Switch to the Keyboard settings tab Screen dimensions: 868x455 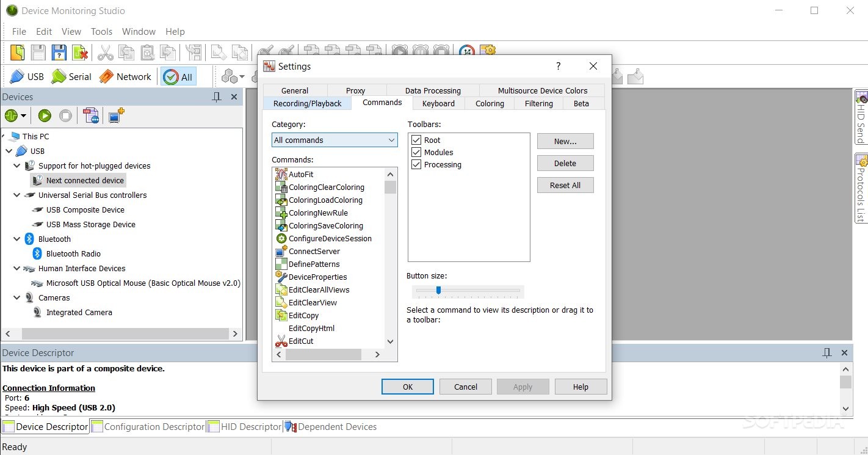(x=438, y=103)
